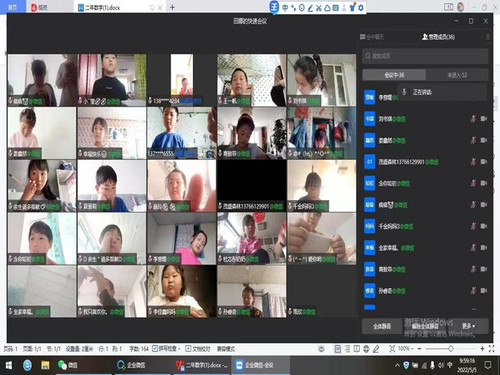Enable WPS writing mode pen icon
Screen dimensions: 500x375
coord(376,349)
